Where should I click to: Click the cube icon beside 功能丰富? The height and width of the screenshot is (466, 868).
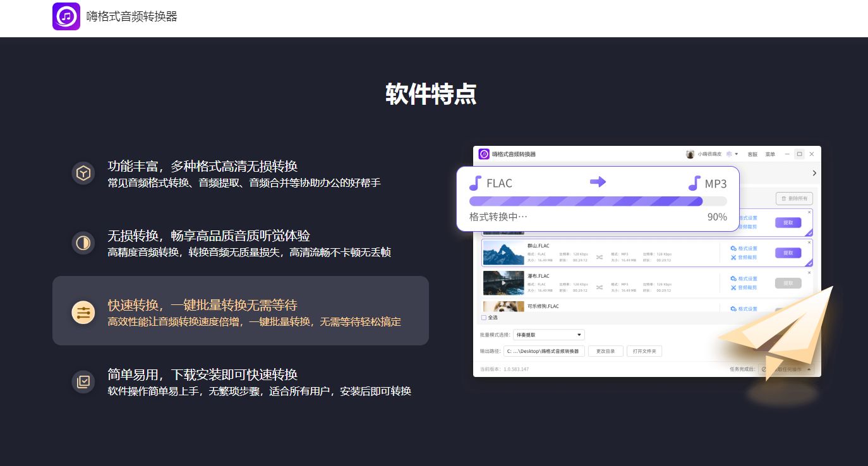coord(83,173)
